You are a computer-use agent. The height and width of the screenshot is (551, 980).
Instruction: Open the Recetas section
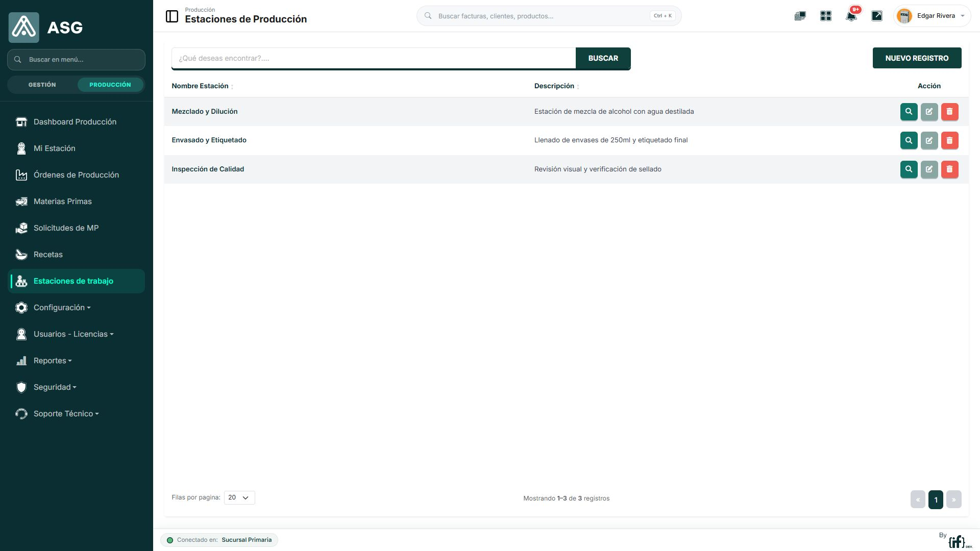click(77, 255)
